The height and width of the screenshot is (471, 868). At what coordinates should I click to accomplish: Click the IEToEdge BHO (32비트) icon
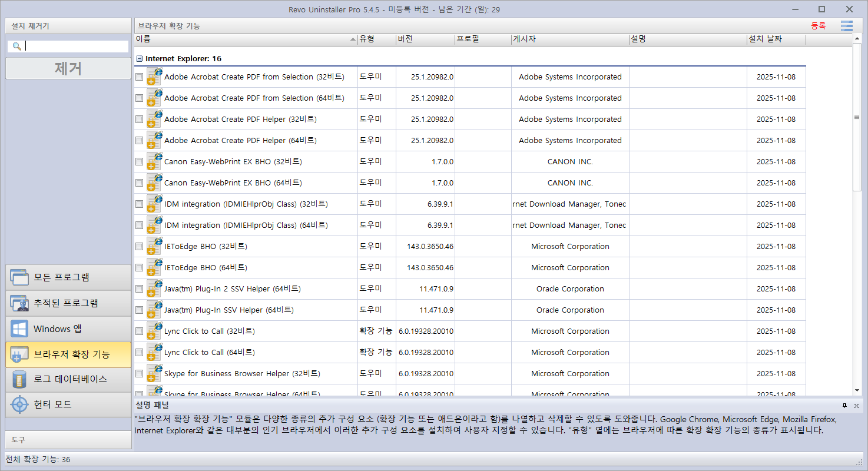(x=154, y=247)
